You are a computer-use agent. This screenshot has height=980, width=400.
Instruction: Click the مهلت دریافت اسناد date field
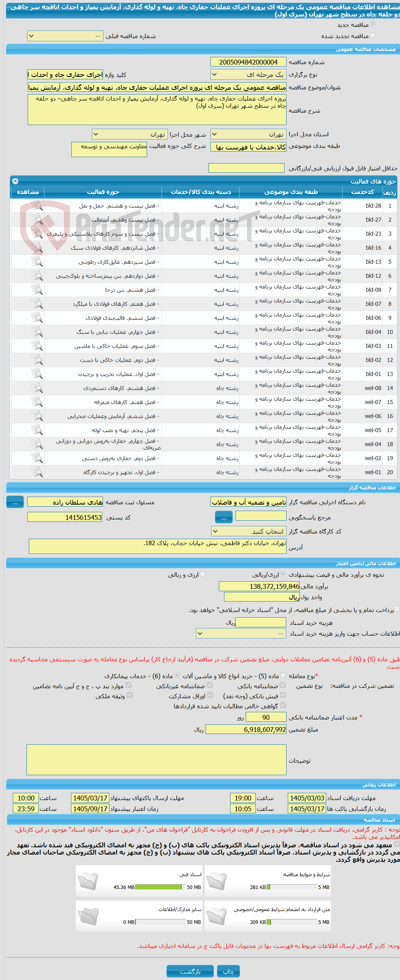point(307,798)
